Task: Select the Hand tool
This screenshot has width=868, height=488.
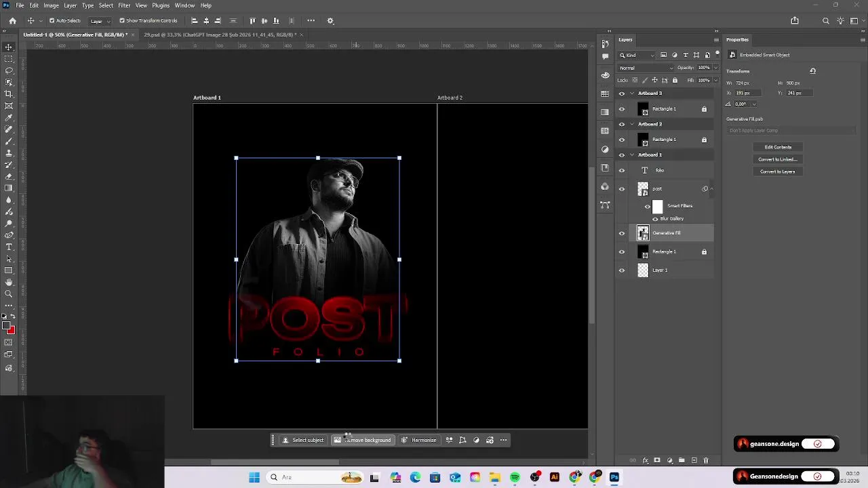Action: (x=9, y=282)
